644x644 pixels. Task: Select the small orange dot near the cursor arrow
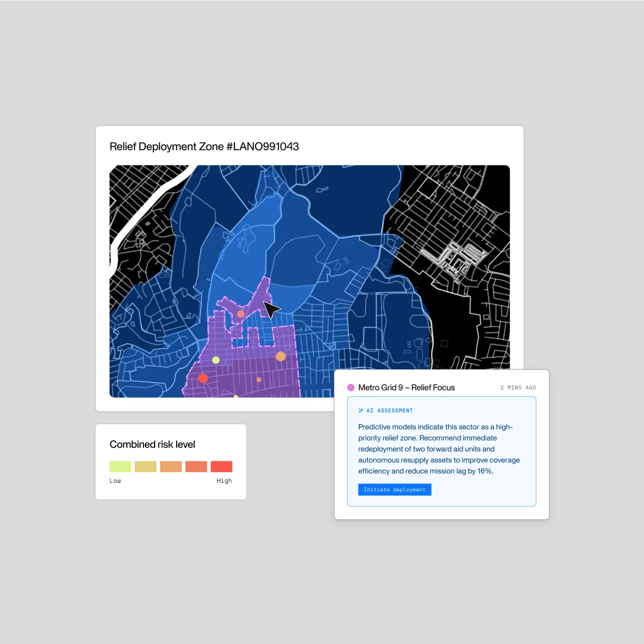click(241, 314)
